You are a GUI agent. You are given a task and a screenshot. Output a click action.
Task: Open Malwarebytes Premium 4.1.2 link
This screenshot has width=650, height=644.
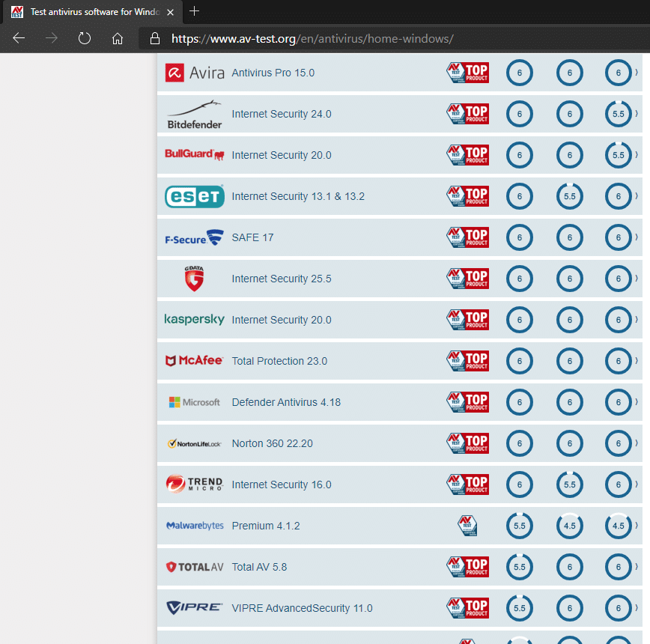pyautogui.click(x=266, y=526)
